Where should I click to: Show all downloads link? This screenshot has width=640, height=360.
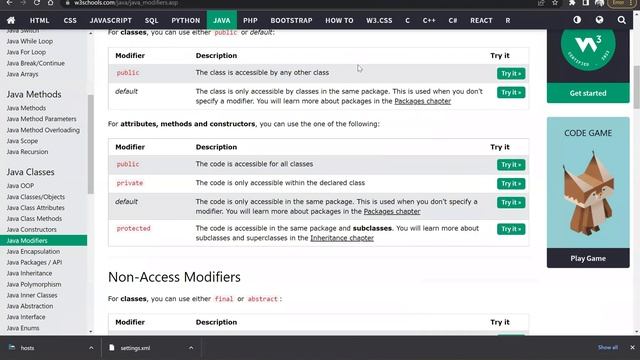coord(608,347)
